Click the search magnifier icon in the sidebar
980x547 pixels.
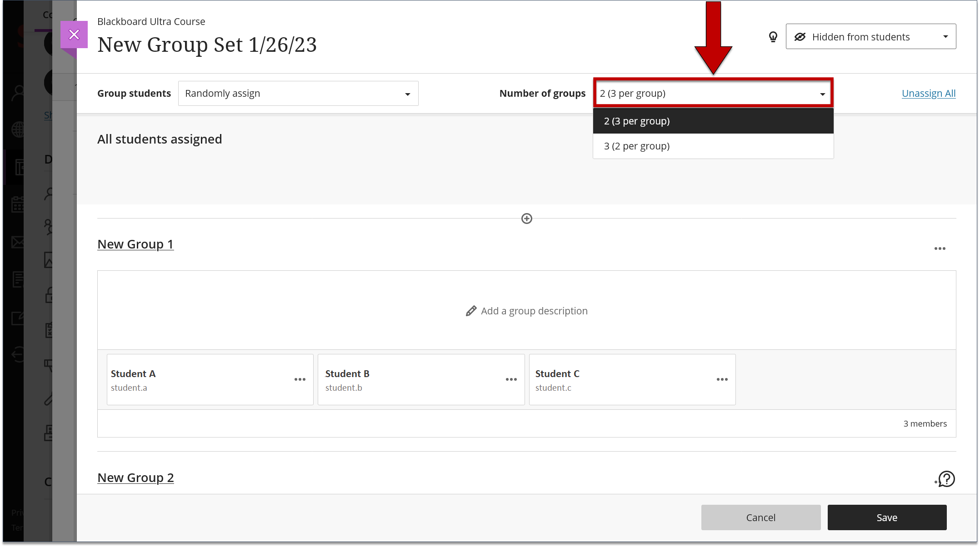click(x=18, y=92)
